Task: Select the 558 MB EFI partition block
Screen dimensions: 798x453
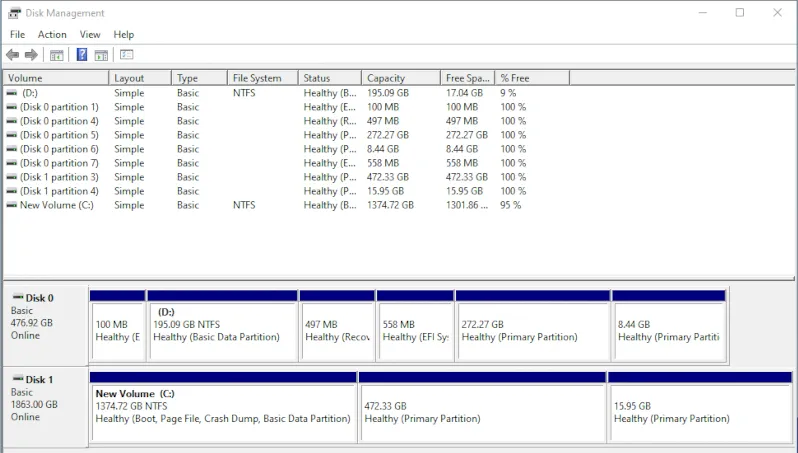Action: [415, 326]
